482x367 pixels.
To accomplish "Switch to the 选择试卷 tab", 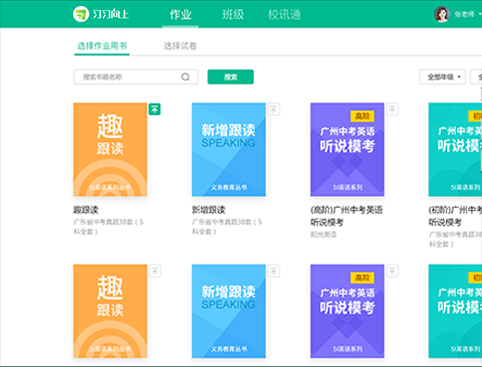I will 180,46.
